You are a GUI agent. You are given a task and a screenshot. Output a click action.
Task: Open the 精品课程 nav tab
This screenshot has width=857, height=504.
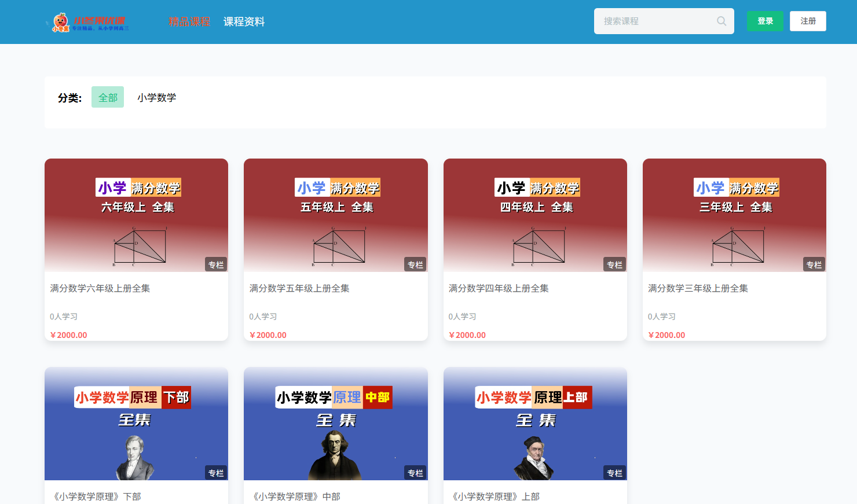tap(189, 22)
